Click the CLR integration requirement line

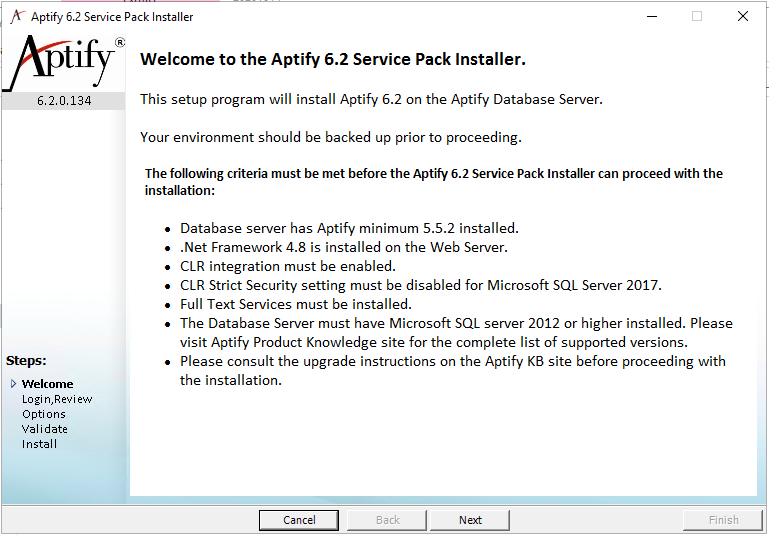pos(287,266)
